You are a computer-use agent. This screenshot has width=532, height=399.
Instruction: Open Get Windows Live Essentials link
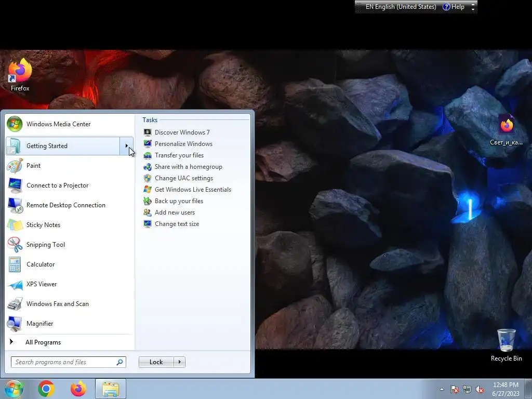click(x=193, y=190)
